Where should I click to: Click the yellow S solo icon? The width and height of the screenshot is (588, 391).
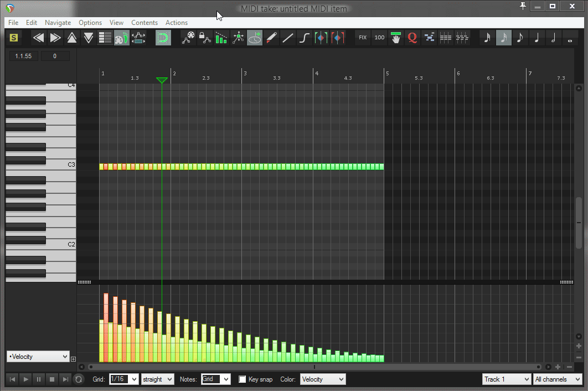[14, 38]
